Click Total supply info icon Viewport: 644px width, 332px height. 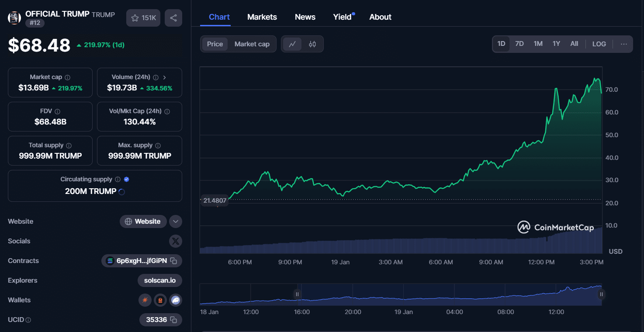[69, 145]
